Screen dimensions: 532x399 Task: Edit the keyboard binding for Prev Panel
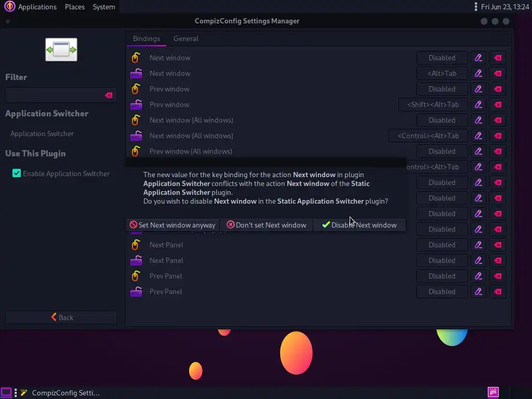point(478,291)
